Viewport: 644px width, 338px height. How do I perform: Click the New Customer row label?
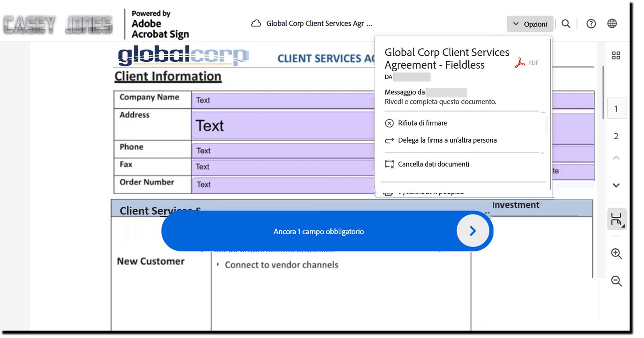(x=151, y=261)
